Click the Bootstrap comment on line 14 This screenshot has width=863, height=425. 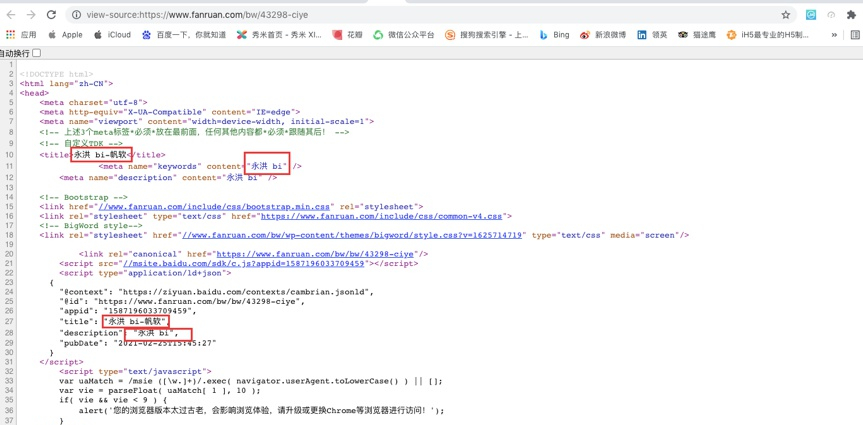coord(84,197)
